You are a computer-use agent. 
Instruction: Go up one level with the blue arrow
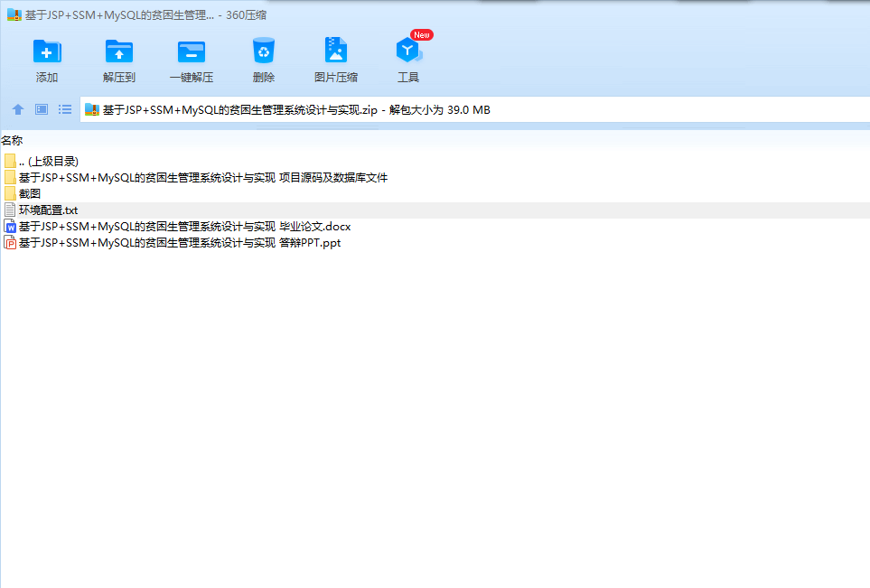[18, 109]
